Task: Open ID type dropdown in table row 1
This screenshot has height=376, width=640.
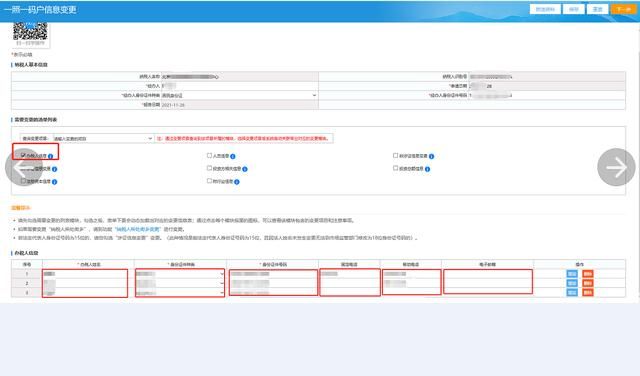Action: [x=180, y=274]
